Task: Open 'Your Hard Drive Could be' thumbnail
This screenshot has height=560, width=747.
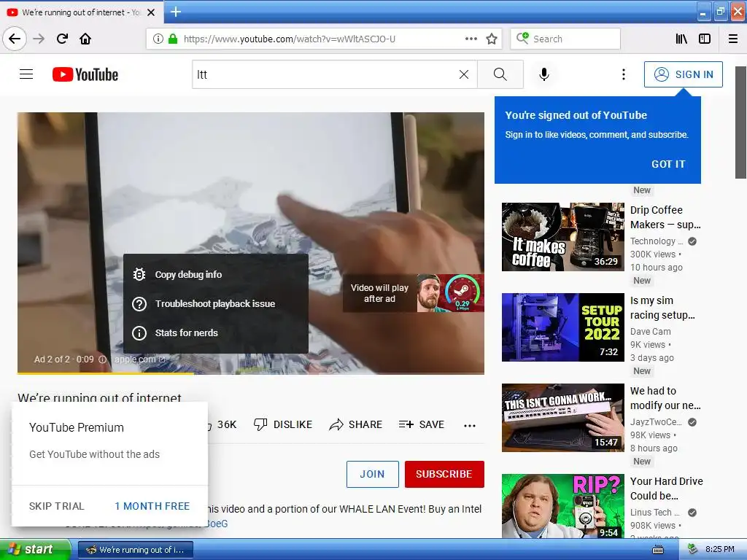Action: (562, 506)
